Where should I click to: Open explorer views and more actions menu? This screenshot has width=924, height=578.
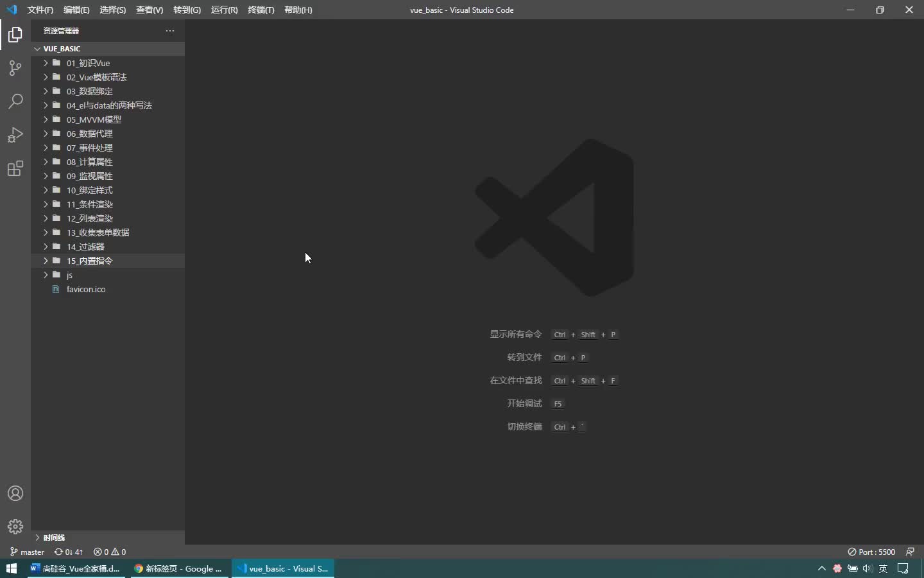170,31
